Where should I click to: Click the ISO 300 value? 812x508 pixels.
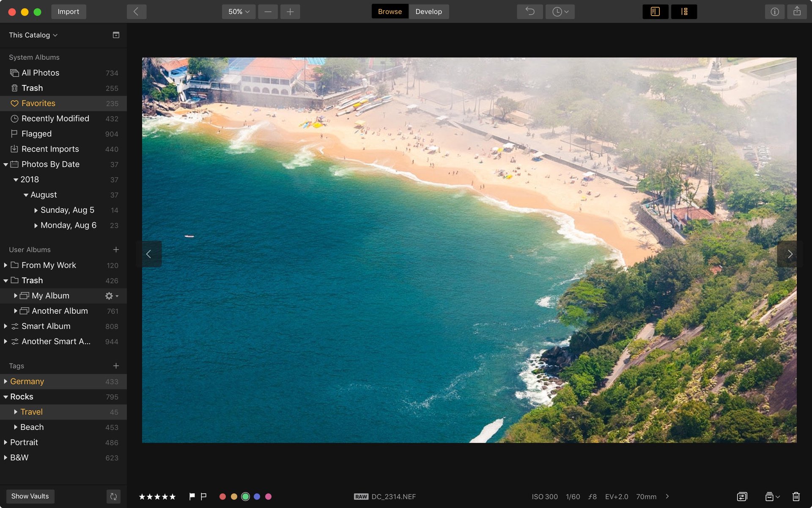click(545, 497)
